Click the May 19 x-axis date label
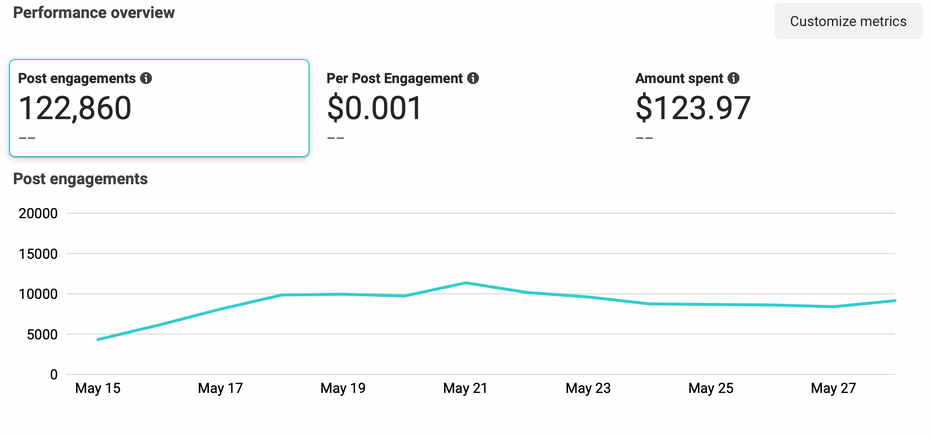931x437 pixels. tap(343, 388)
